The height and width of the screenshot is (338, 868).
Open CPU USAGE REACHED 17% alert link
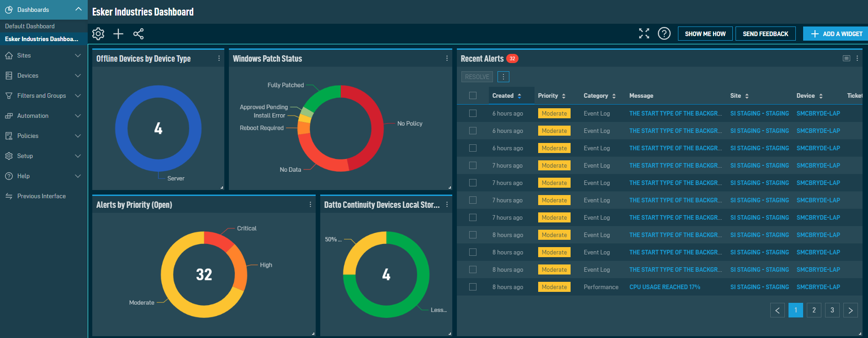pos(665,287)
